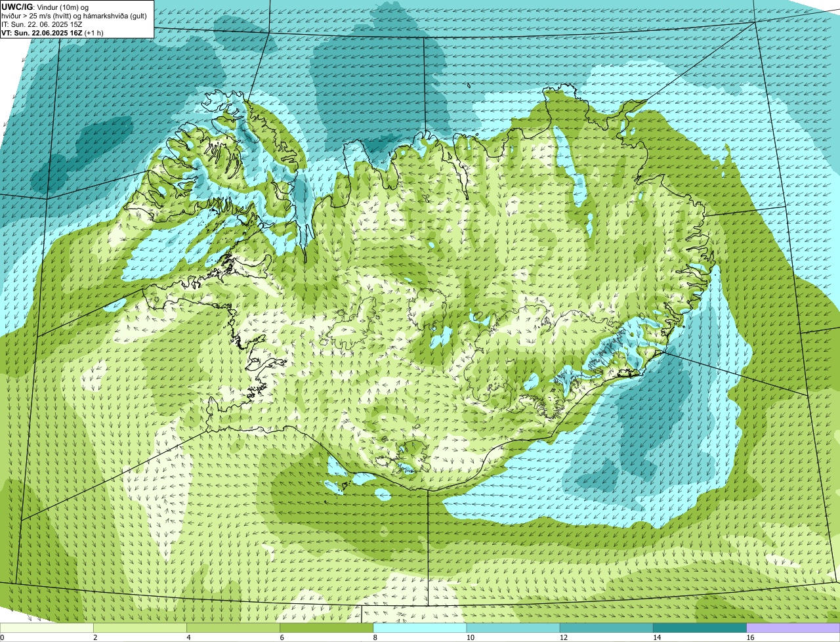Click the 'VT: Sun. 22.06.2025 16Z (+1 h)' line

tap(52, 32)
